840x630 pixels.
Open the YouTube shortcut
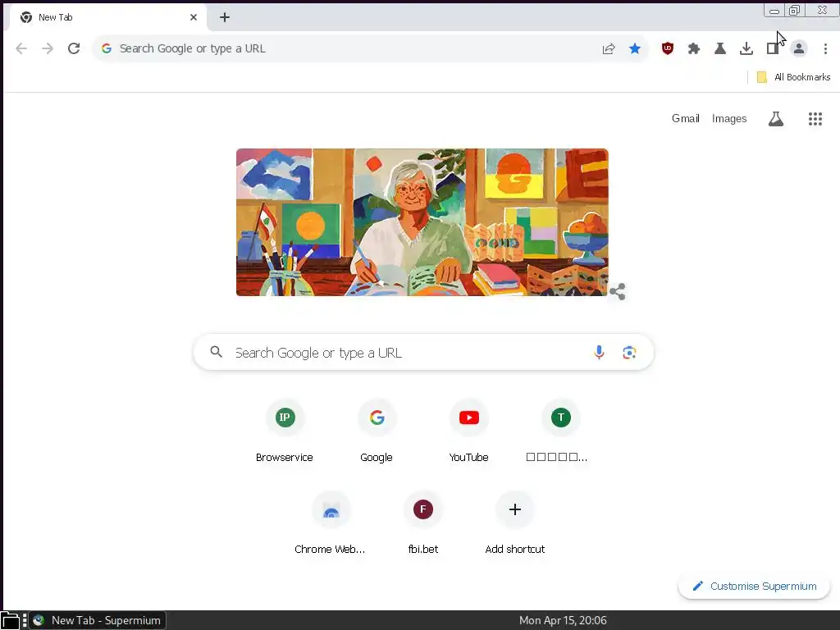pyautogui.click(x=468, y=431)
